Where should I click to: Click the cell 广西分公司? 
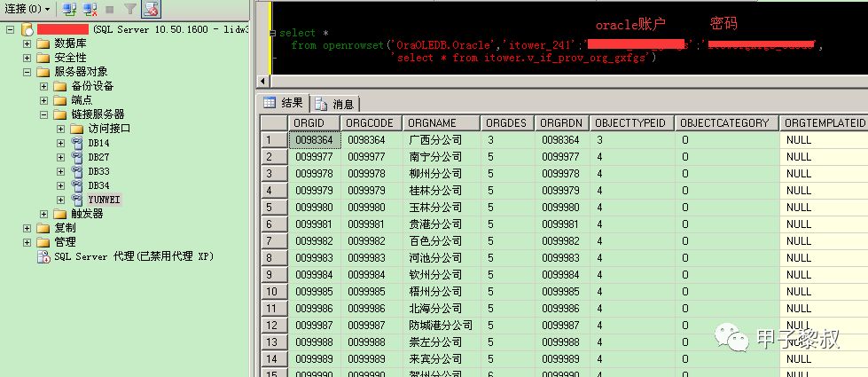441,140
